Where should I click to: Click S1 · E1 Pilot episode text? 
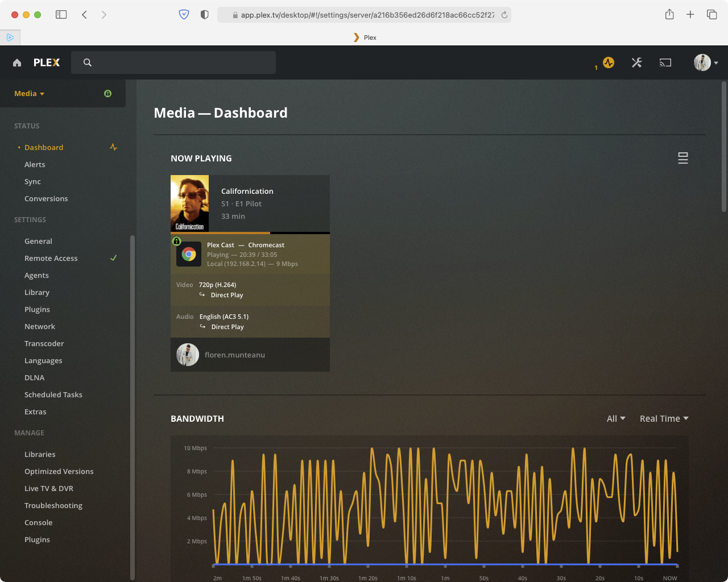[x=241, y=203]
